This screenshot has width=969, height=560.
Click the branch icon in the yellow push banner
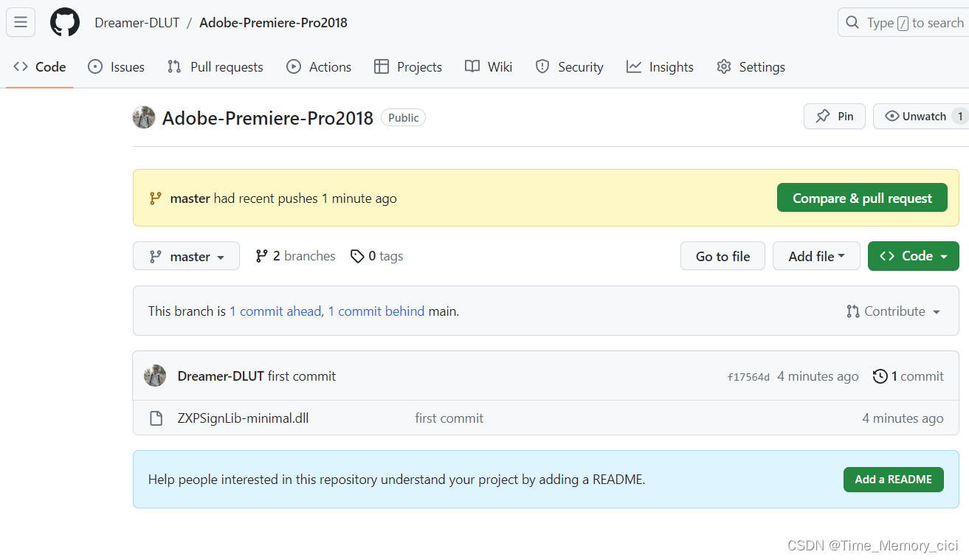click(156, 198)
